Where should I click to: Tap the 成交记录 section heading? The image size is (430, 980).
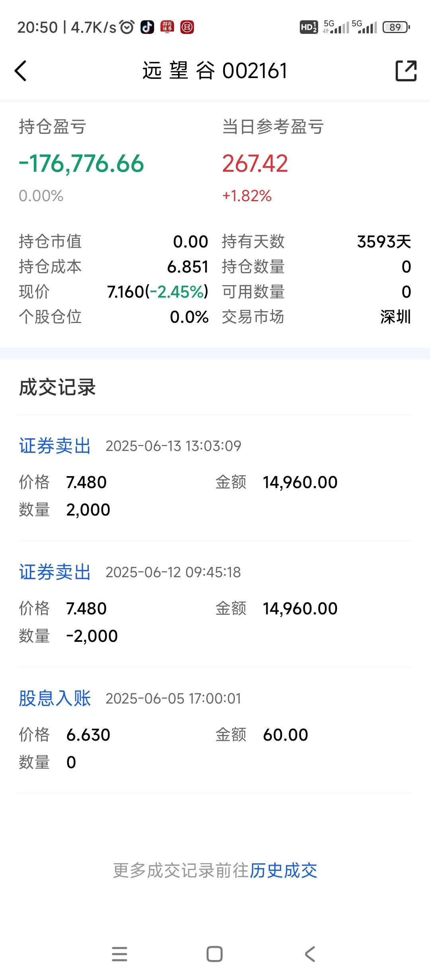pos(57,387)
